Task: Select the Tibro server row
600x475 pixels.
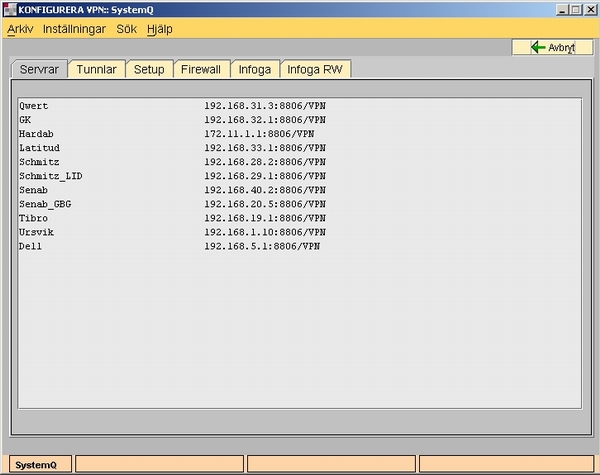Action: coord(34,217)
